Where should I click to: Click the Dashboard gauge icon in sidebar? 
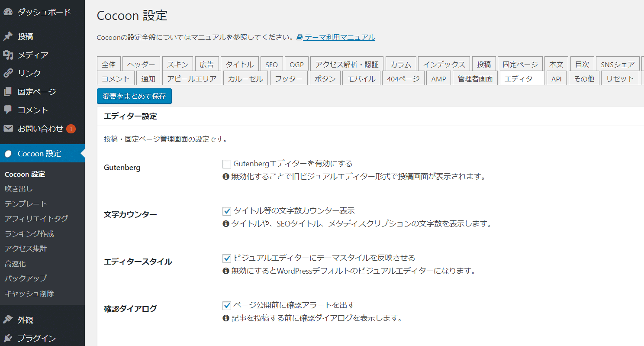(8, 12)
